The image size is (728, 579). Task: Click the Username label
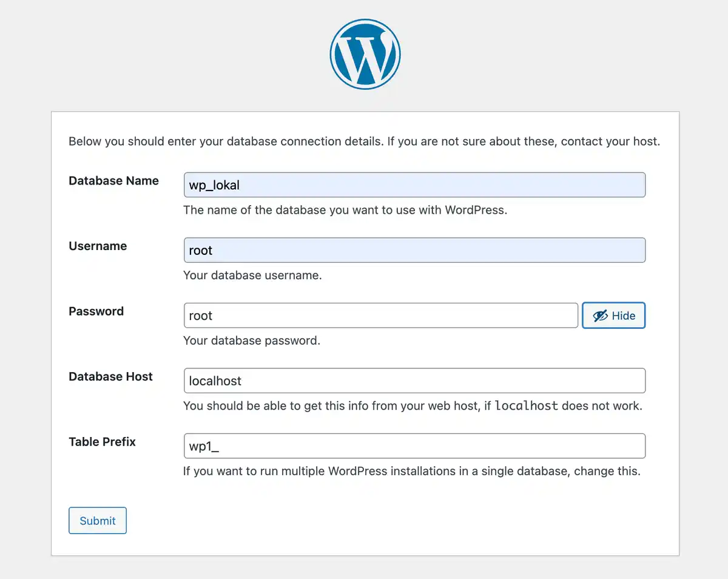[x=98, y=246]
